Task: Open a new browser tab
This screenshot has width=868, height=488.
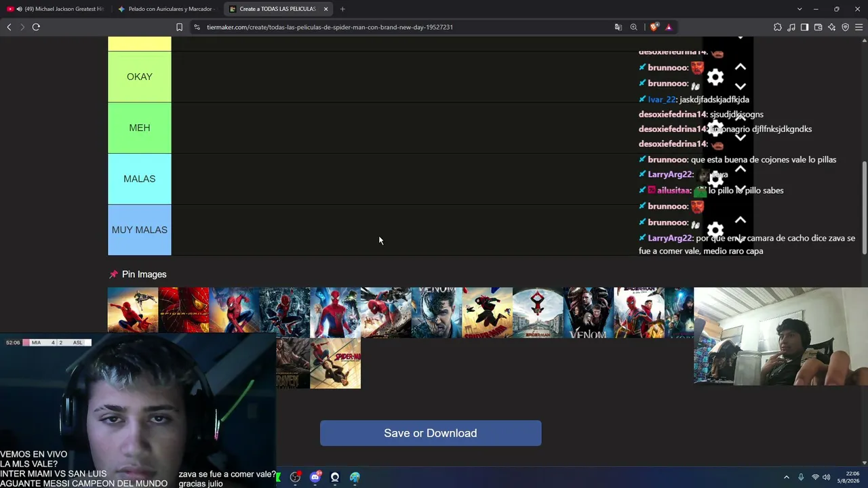Action: (x=342, y=9)
